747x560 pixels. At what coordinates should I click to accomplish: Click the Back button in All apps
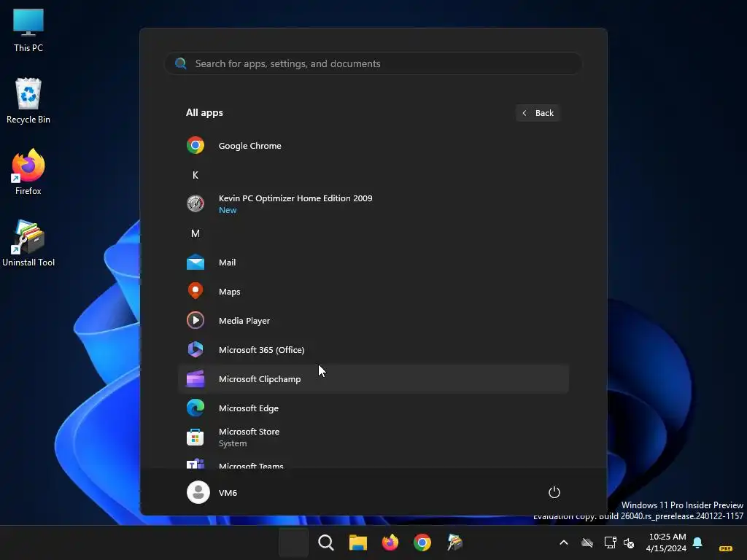tap(538, 113)
